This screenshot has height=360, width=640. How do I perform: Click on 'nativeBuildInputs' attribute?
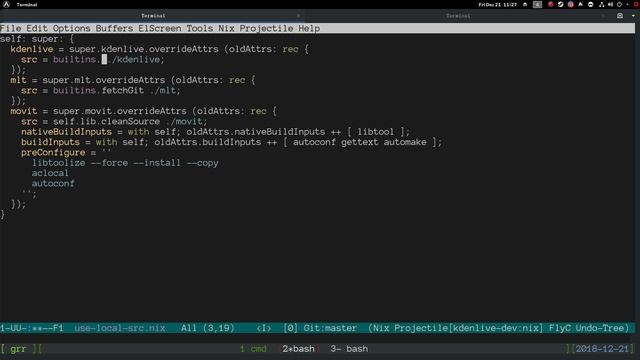(x=66, y=132)
